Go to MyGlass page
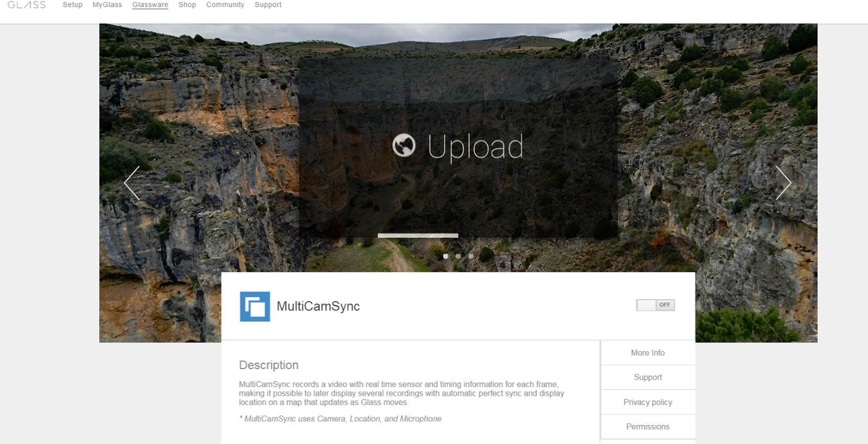868x444 pixels. [107, 5]
